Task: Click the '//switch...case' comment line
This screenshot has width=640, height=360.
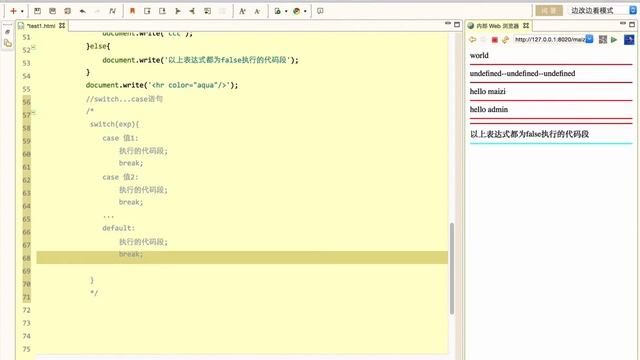Action: pyautogui.click(x=124, y=99)
